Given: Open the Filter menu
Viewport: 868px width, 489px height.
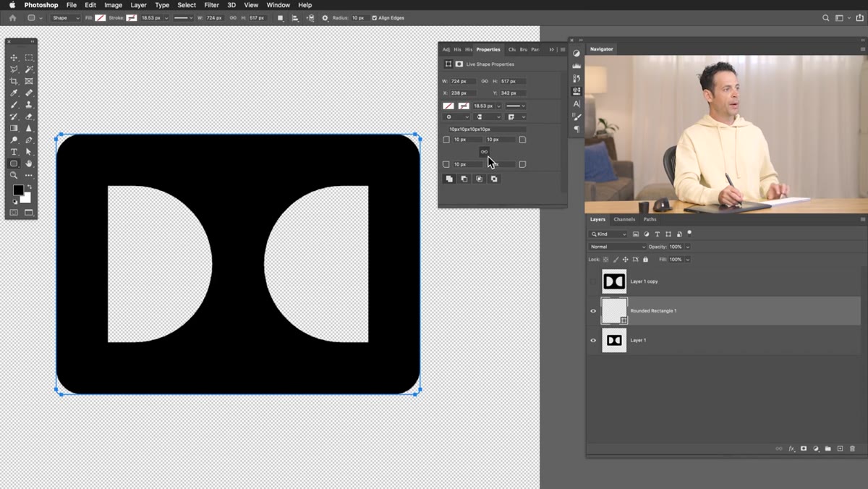Looking at the screenshot, I should click(x=211, y=5).
